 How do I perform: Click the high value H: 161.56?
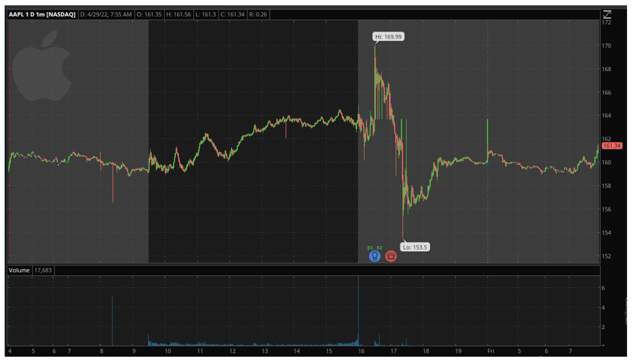(179, 14)
